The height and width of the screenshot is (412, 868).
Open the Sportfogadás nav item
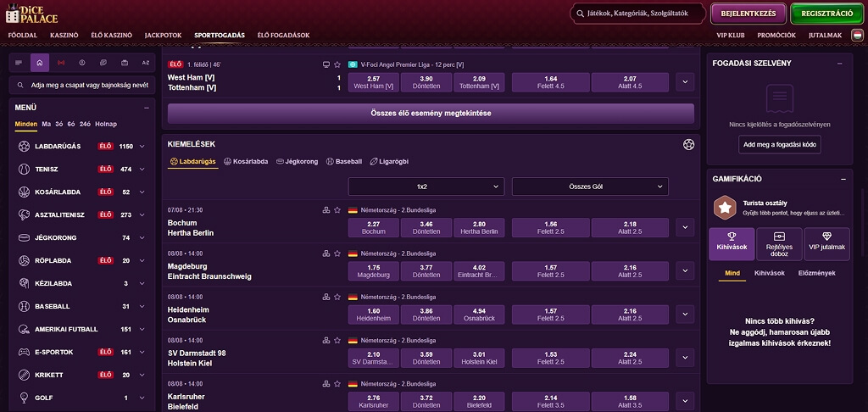pyautogui.click(x=220, y=35)
